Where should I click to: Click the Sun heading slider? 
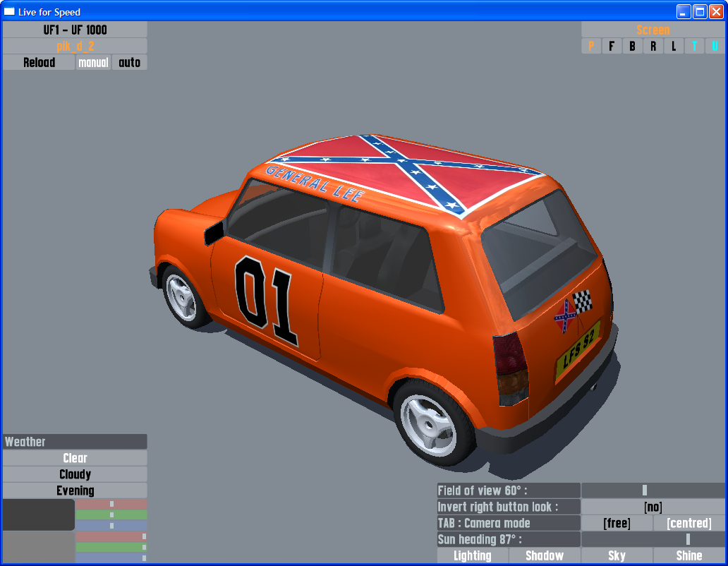coord(653,539)
